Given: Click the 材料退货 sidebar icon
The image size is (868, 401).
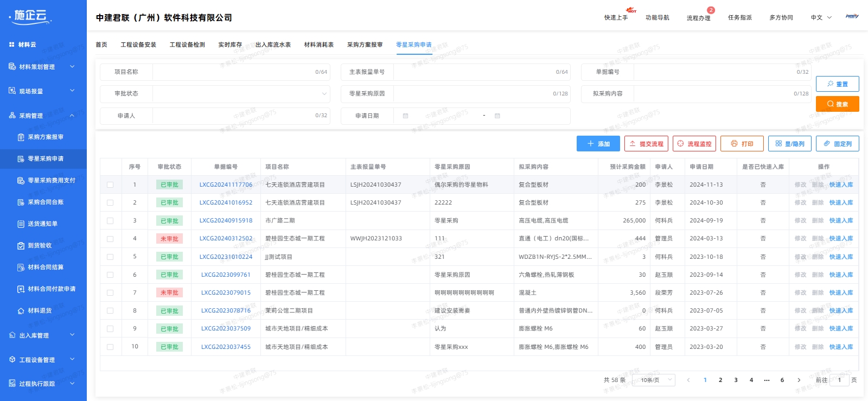Looking at the screenshot, I should [21, 311].
